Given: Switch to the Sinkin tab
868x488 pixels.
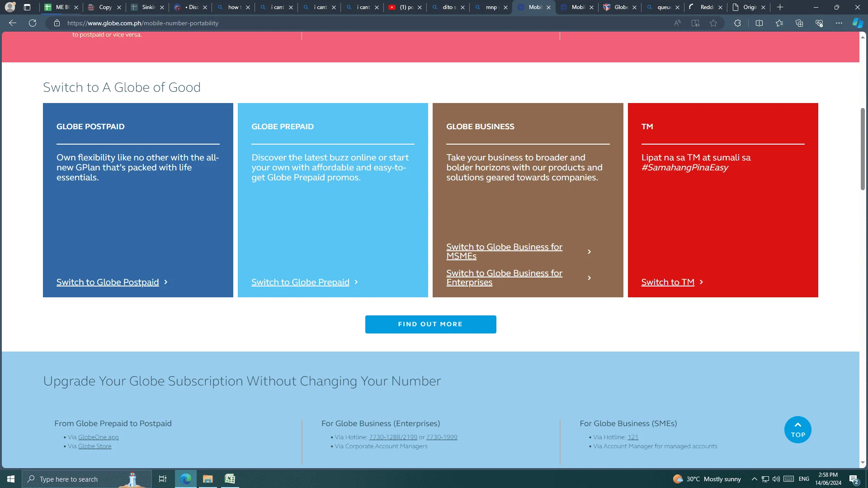Looking at the screenshot, I should (147, 7).
